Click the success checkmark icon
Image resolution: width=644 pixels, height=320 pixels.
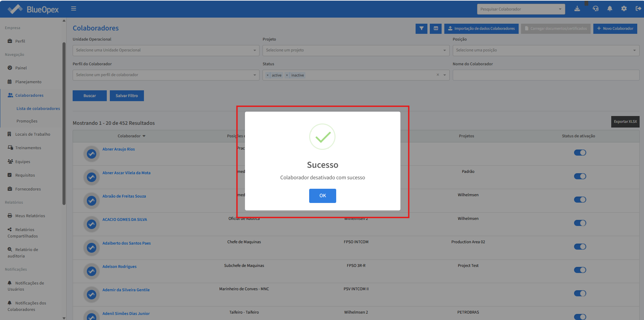(322, 137)
